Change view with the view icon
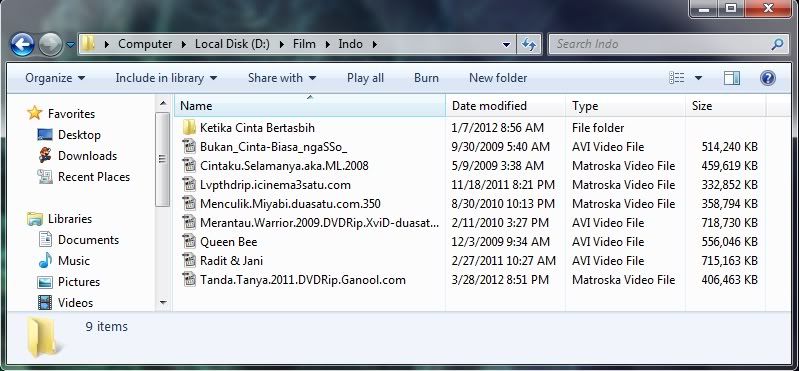This screenshot has width=799, height=371. (677, 78)
